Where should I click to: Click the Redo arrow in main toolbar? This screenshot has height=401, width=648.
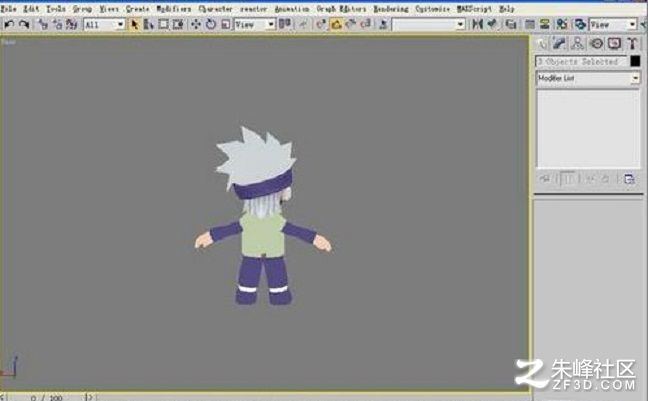24,24
